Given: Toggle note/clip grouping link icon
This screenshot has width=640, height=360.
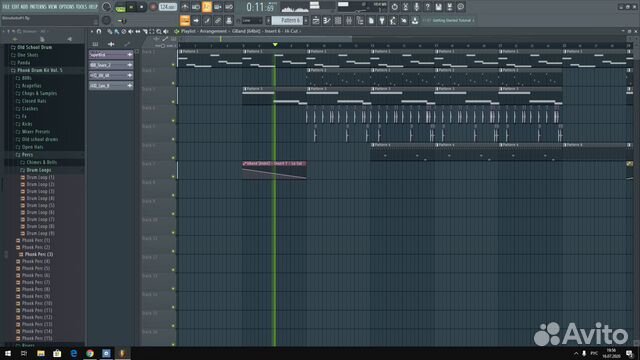Looking at the screenshot, I should coord(218,20).
